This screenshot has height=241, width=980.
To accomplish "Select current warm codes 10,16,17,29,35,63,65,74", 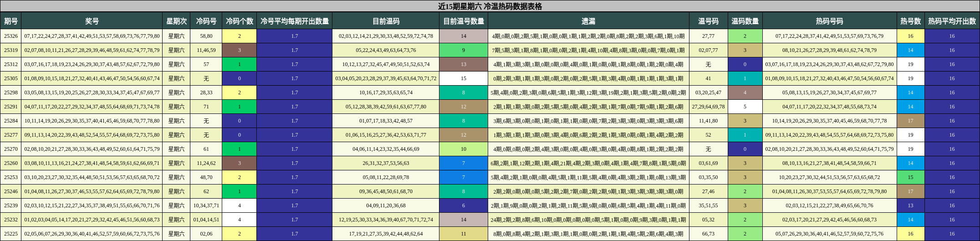I will click(386, 92).
